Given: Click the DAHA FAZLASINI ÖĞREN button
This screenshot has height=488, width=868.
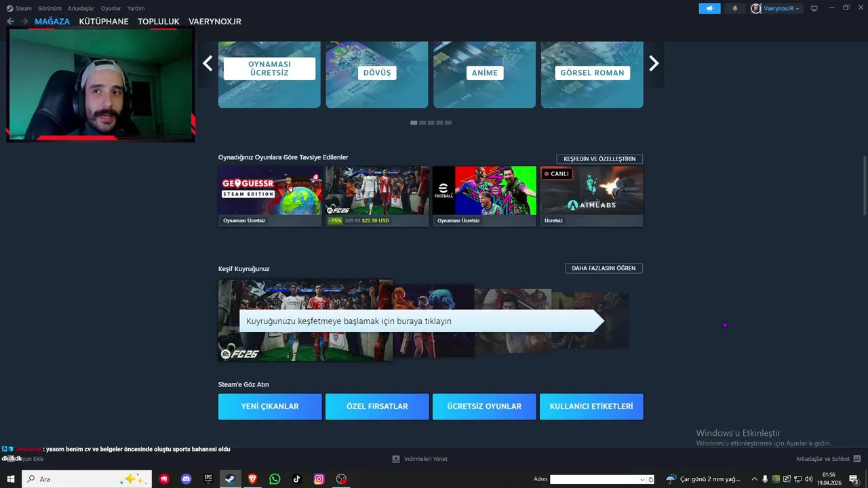Looking at the screenshot, I should [604, 268].
